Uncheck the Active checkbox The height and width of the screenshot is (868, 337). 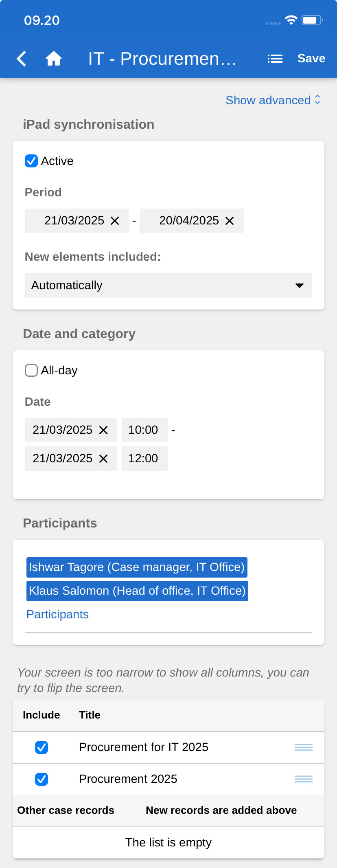click(x=31, y=161)
